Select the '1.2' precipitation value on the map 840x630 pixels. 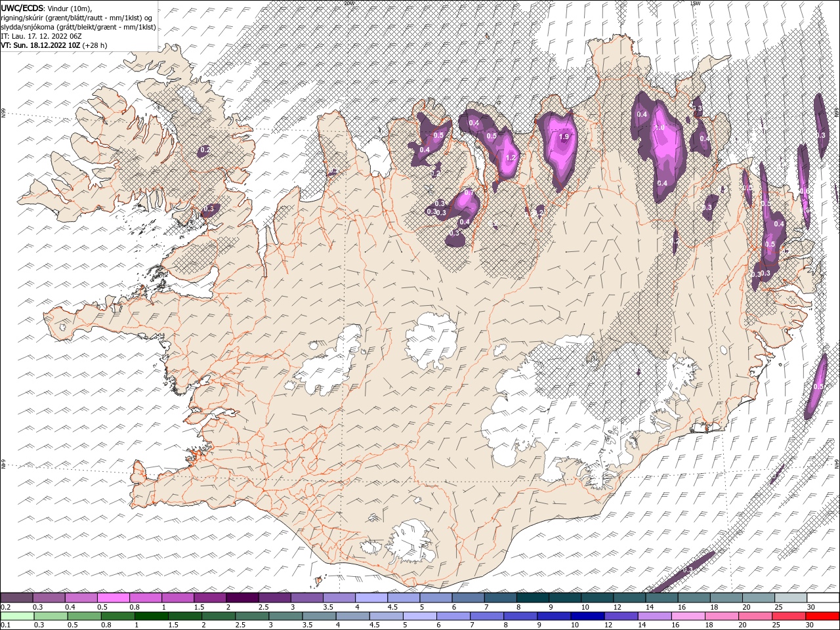point(511,157)
